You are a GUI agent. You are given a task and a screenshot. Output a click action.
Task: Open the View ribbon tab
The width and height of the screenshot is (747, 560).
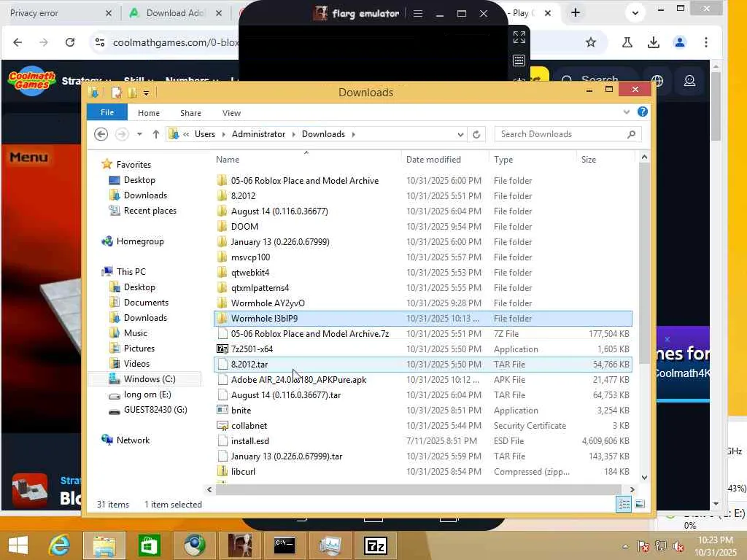coord(231,113)
